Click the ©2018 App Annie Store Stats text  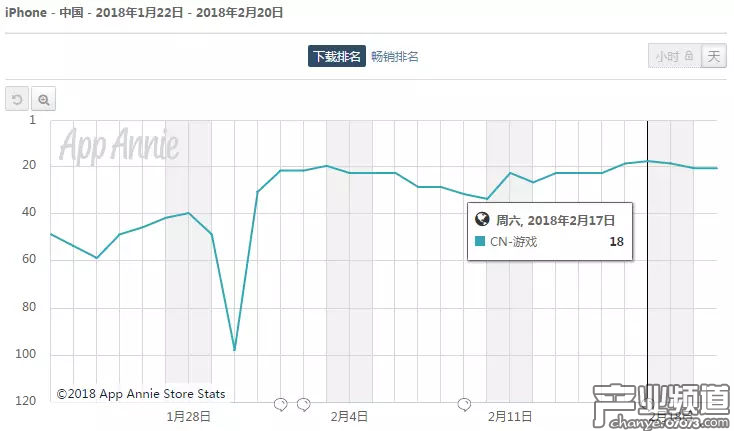pyautogui.click(x=140, y=394)
